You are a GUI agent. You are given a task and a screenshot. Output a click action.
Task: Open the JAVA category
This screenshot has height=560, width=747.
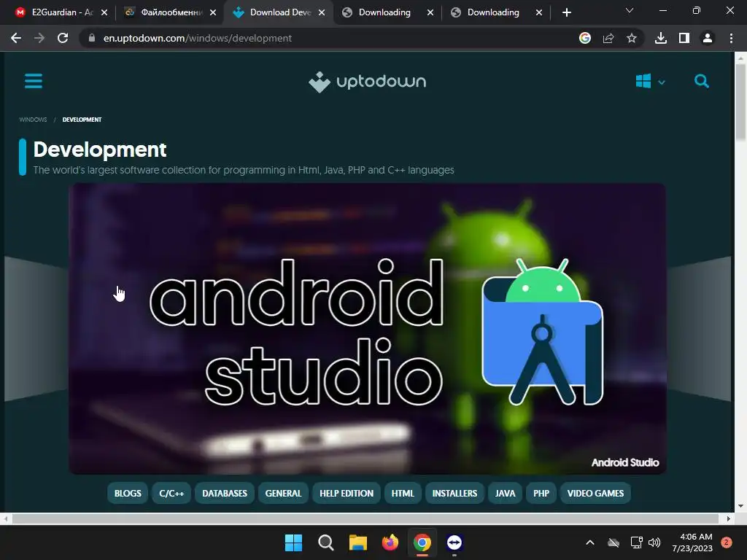(505, 494)
